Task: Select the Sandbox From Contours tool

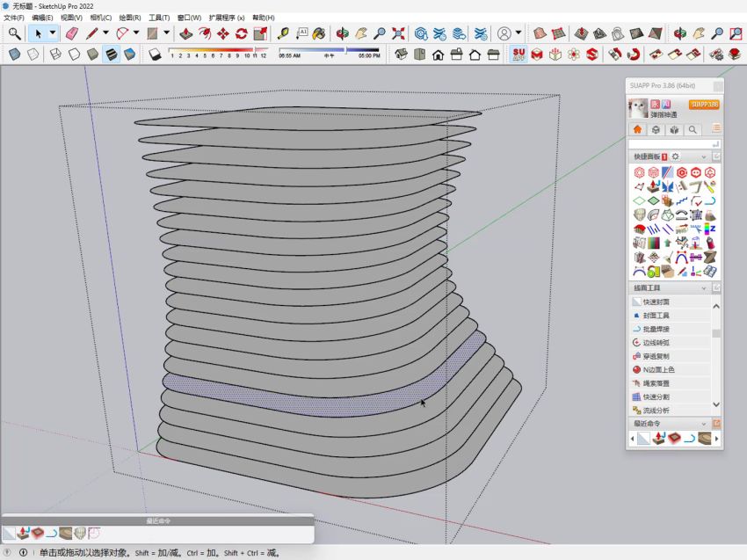Action: [x=539, y=33]
